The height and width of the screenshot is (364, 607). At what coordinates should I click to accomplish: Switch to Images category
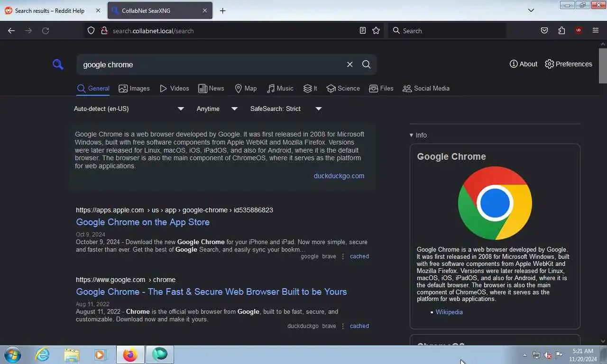pos(134,88)
